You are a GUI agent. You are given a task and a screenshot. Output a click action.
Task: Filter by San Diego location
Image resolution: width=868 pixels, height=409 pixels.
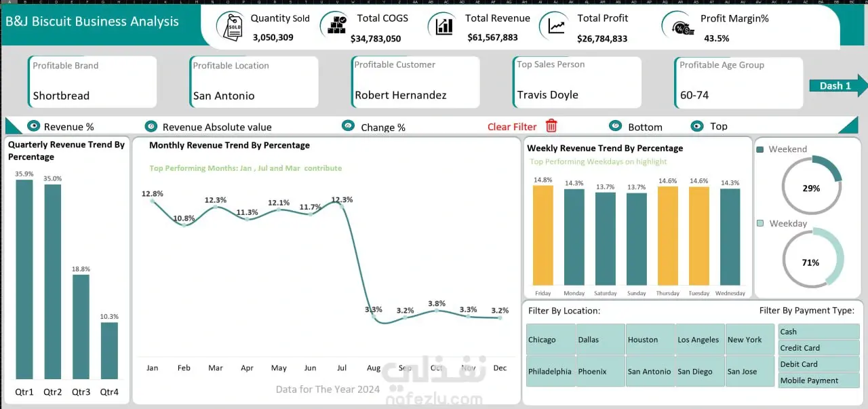(x=701, y=372)
